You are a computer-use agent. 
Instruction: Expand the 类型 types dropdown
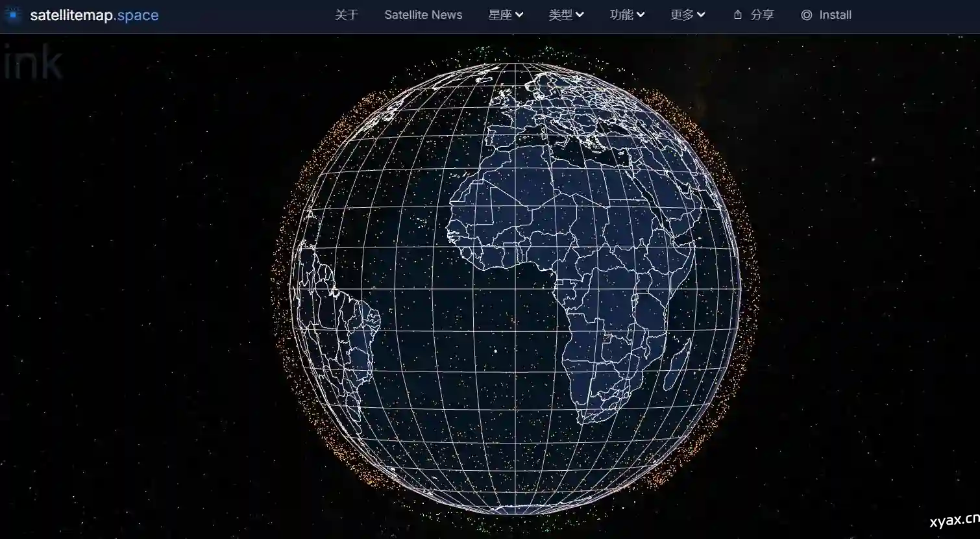click(560, 15)
